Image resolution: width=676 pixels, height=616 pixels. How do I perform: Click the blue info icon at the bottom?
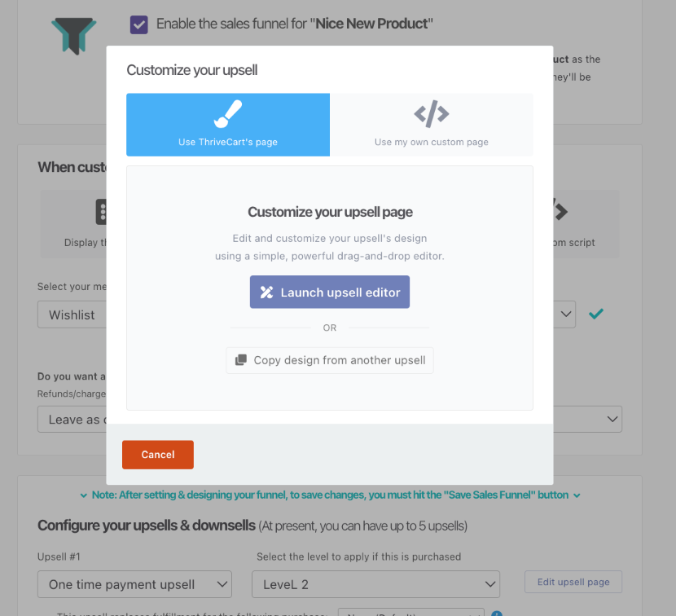(497, 614)
